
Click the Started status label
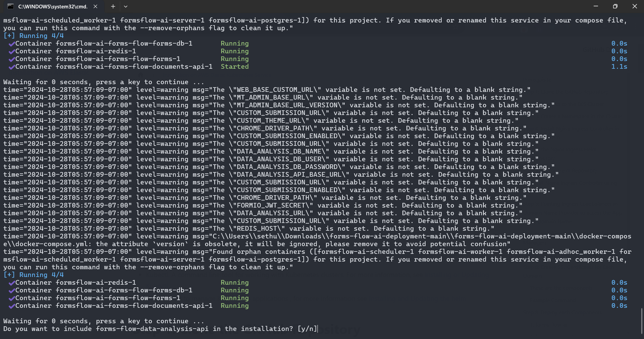point(235,66)
